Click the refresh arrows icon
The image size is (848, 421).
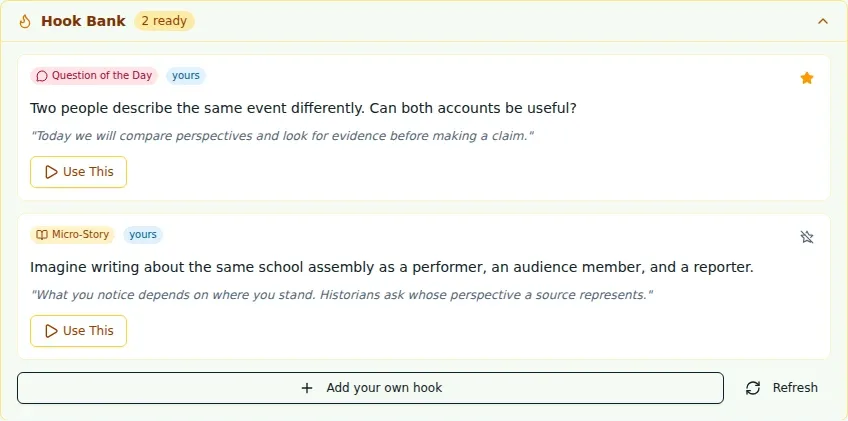pos(753,388)
